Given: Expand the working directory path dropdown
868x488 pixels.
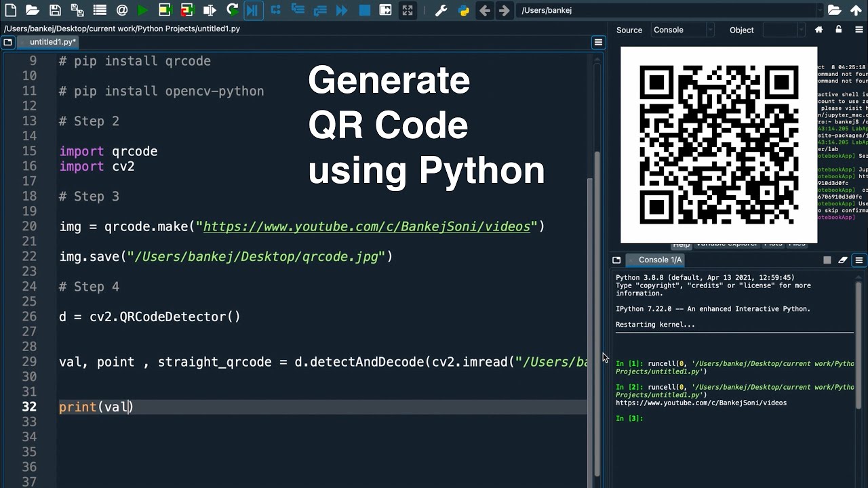Looking at the screenshot, I should pyautogui.click(x=819, y=10).
